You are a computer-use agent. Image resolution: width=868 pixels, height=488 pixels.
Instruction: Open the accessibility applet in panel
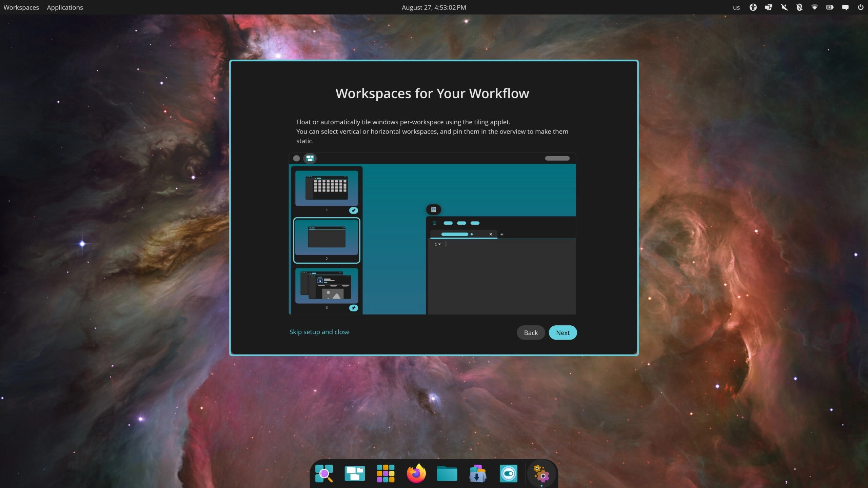pos(753,7)
